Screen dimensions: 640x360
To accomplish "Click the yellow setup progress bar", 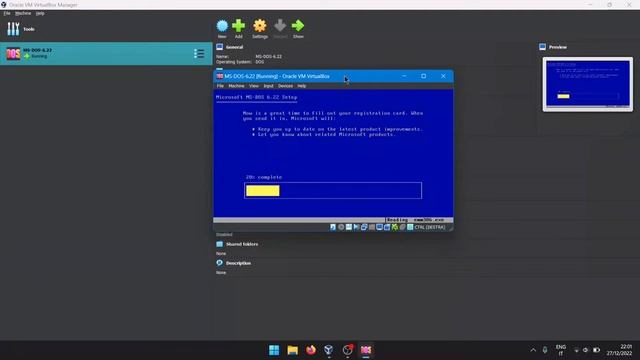I will click(263, 191).
